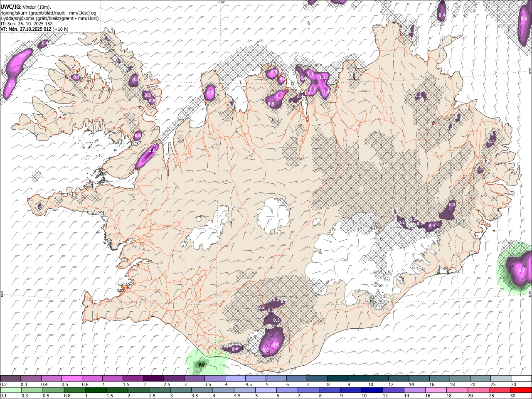Click the 'rigning/skúrir' legend description line
Screen dimensions: 532x399
[x=48, y=12]
